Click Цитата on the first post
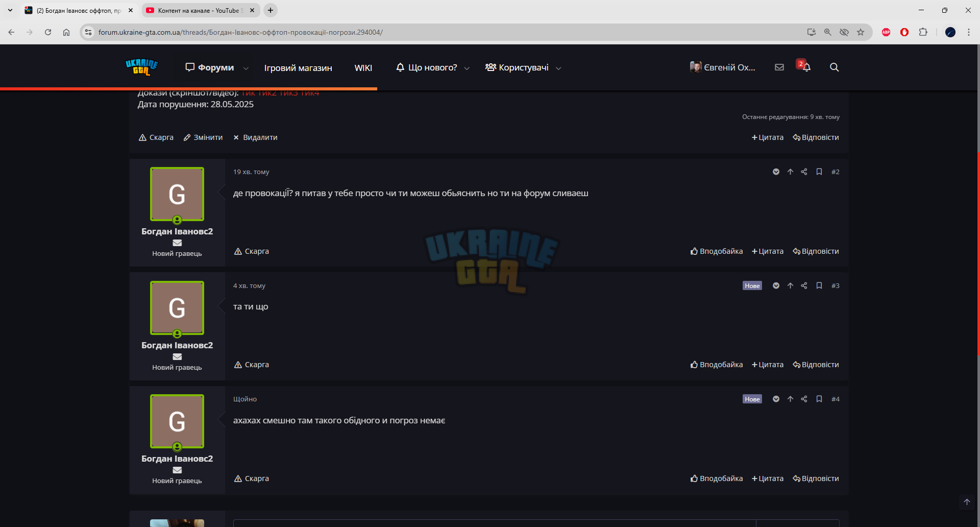The image size is (980, 527). [x=768, y=137]
